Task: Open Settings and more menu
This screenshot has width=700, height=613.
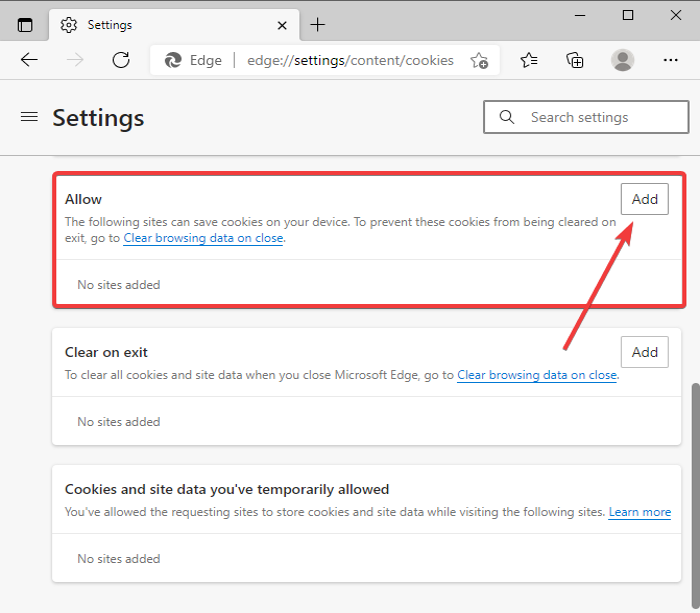Action: tap(670, 60)
